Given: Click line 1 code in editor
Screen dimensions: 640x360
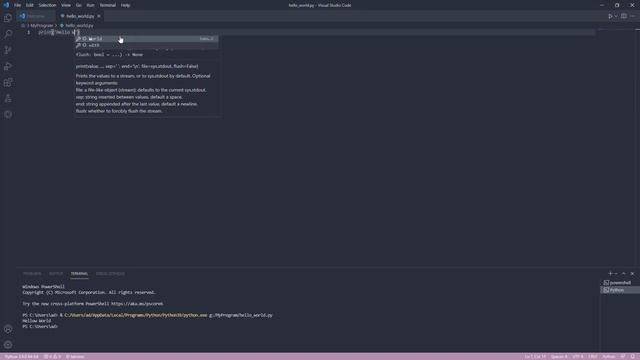Looking at the screenshot, I should [59, 32].
